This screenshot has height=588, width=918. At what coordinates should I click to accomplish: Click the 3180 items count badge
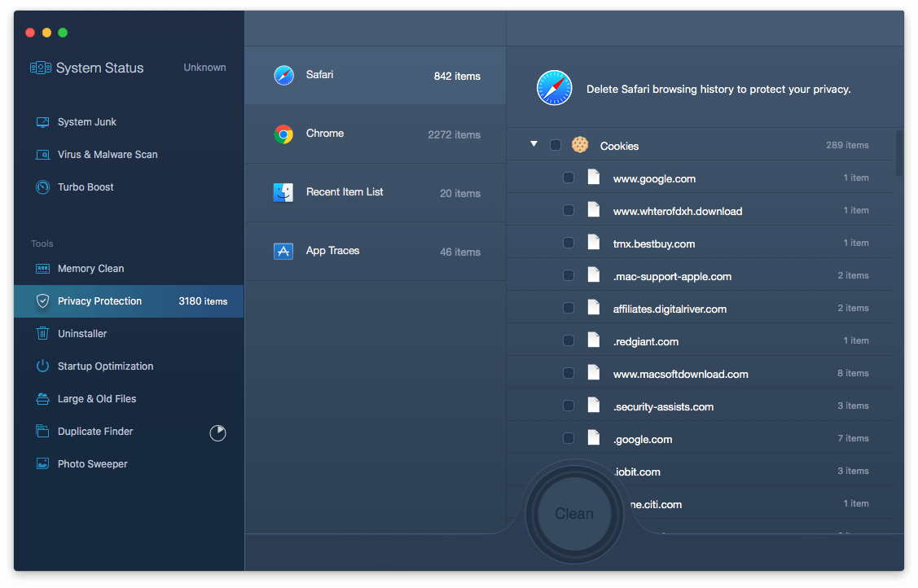[203, 301]
